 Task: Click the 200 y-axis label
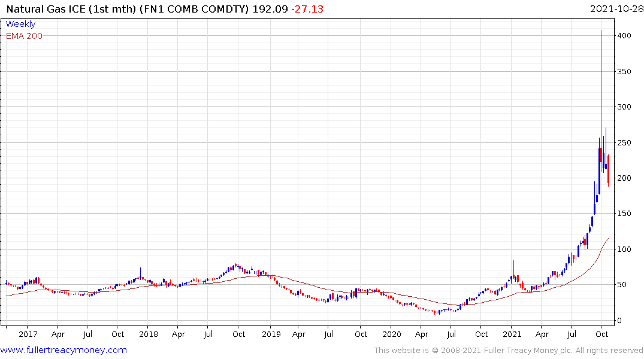pyautogui.click(x=624, y=178)
